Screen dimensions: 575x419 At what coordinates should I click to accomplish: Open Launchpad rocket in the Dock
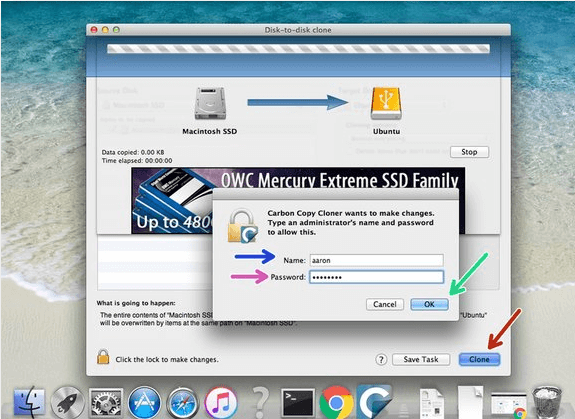(x=67, y=402)
